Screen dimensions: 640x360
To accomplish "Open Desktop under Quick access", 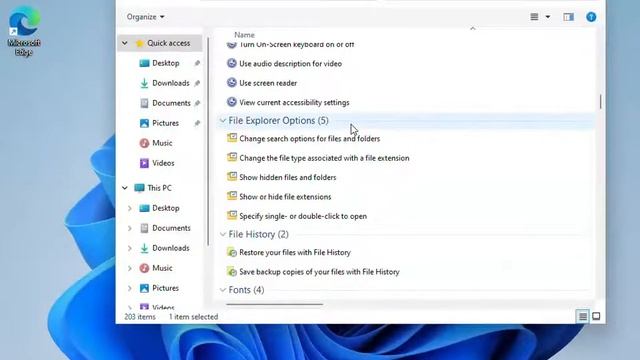I will (x=165, y=63).
